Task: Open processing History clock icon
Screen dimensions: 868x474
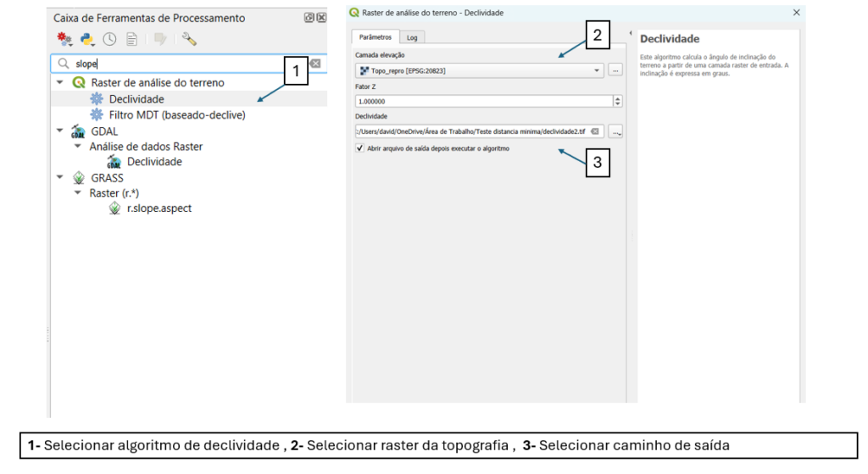Action: coord(109,39)
